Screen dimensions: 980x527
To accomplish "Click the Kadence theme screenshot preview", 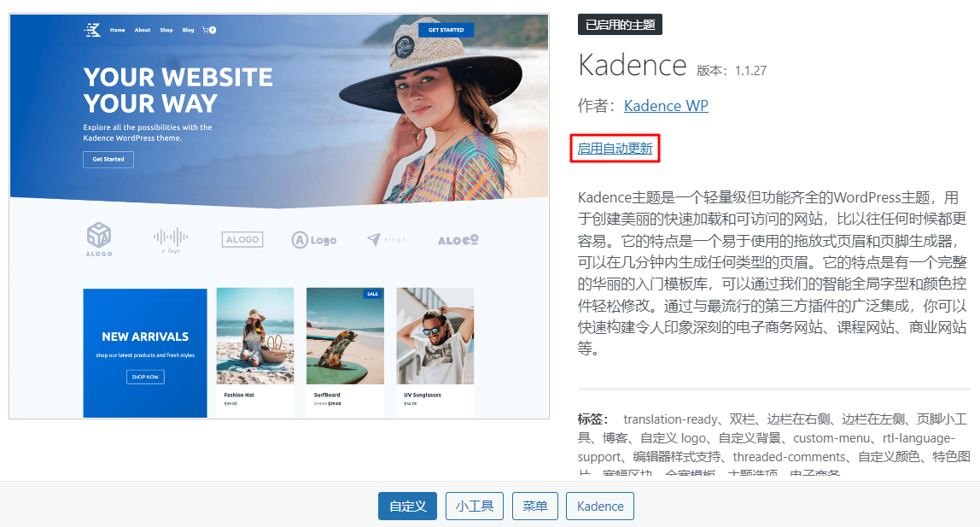I will 279,216.
